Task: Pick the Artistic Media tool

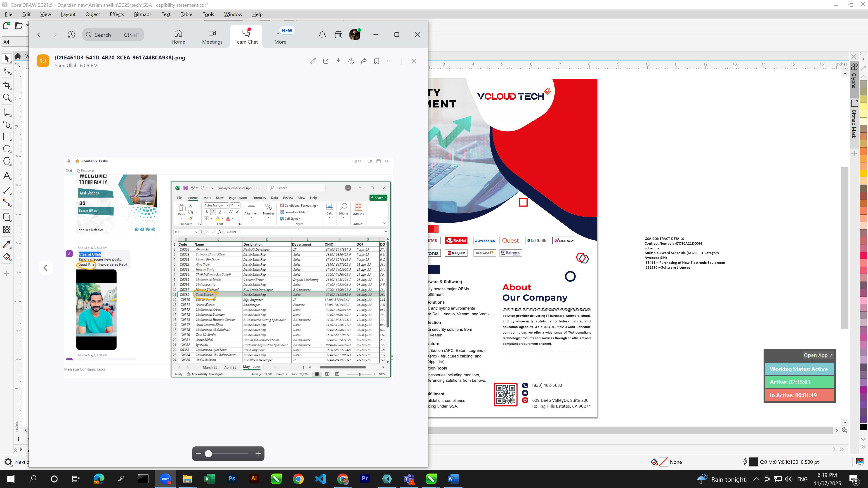Action: (x=7, y=124)
